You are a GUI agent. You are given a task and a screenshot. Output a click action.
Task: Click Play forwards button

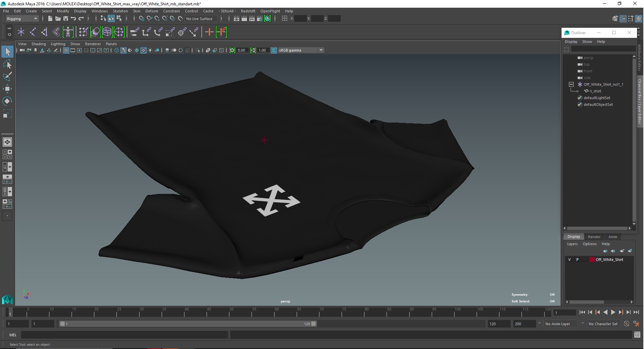pos(613,312)
